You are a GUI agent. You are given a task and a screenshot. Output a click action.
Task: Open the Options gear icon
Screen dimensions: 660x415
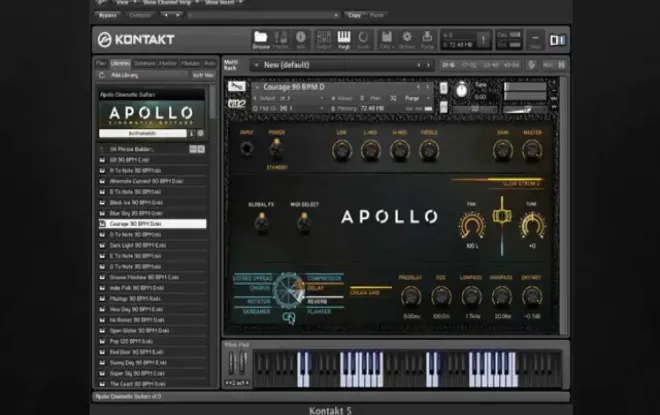[x=407, y=40]
